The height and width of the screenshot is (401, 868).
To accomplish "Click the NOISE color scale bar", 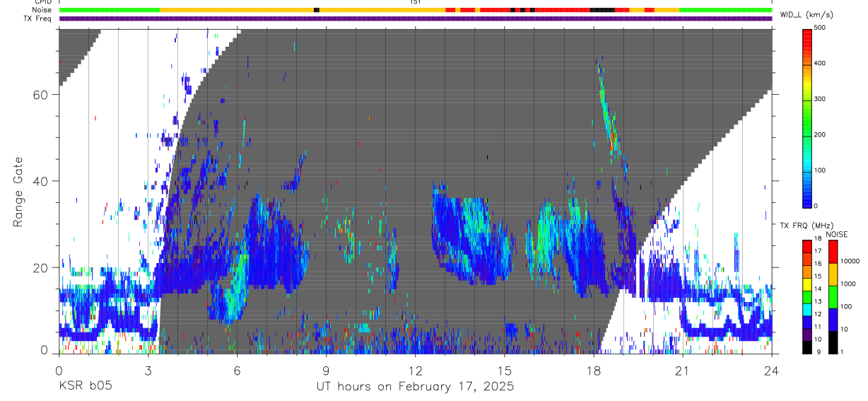I will [833, 296].
